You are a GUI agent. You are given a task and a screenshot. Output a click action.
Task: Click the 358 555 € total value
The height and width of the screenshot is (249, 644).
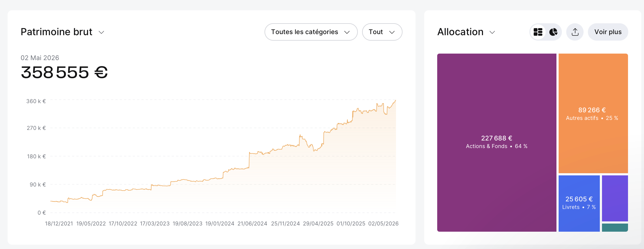(x=65, y=73)
